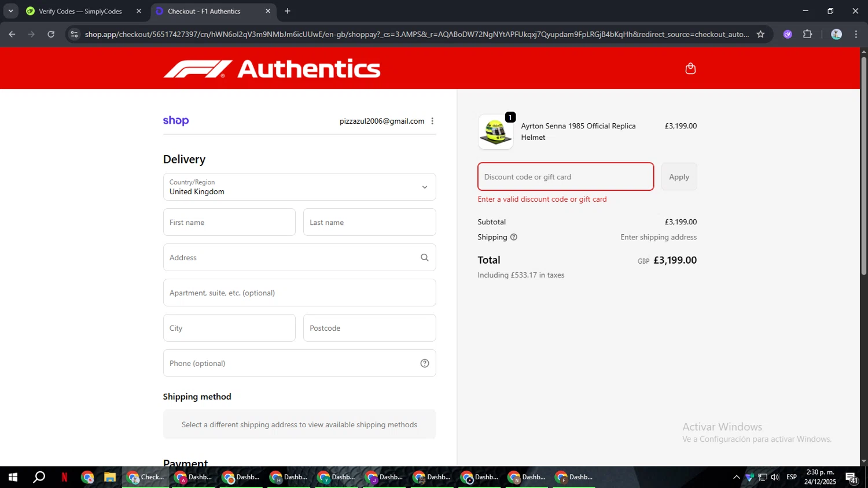This screenshot has height=488, width=868.
Task: Click the 'Select a different shipping address' notice
Action: [x=299, y=424]
